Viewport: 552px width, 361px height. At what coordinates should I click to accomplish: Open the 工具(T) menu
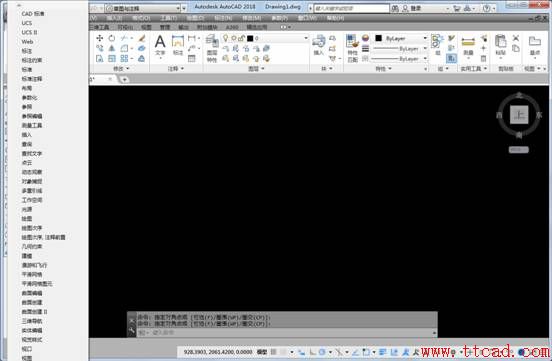tap(168, 18)
